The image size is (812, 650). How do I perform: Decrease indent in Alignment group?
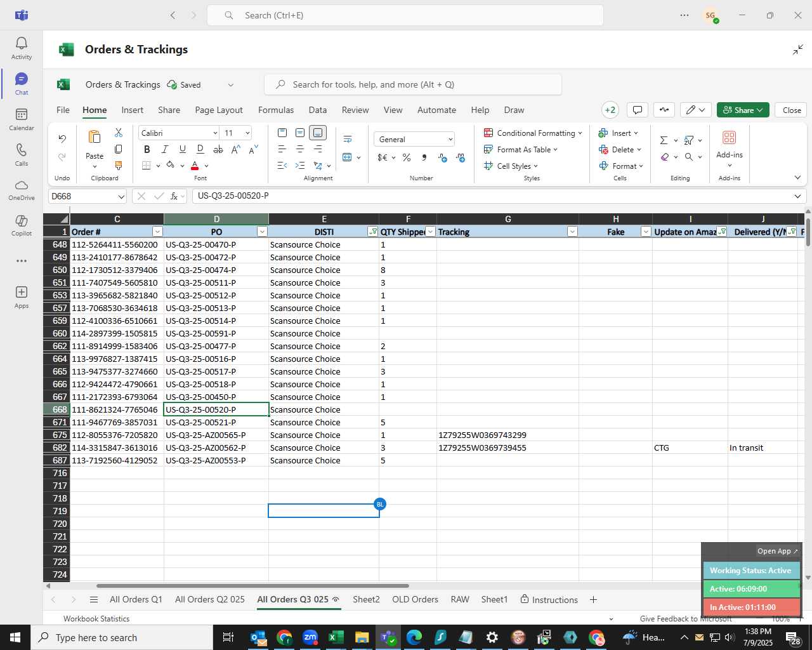coord(282,166)
